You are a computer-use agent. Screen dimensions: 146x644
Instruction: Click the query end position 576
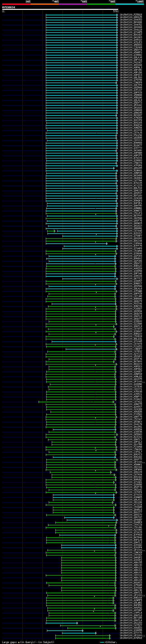[115, 11]
